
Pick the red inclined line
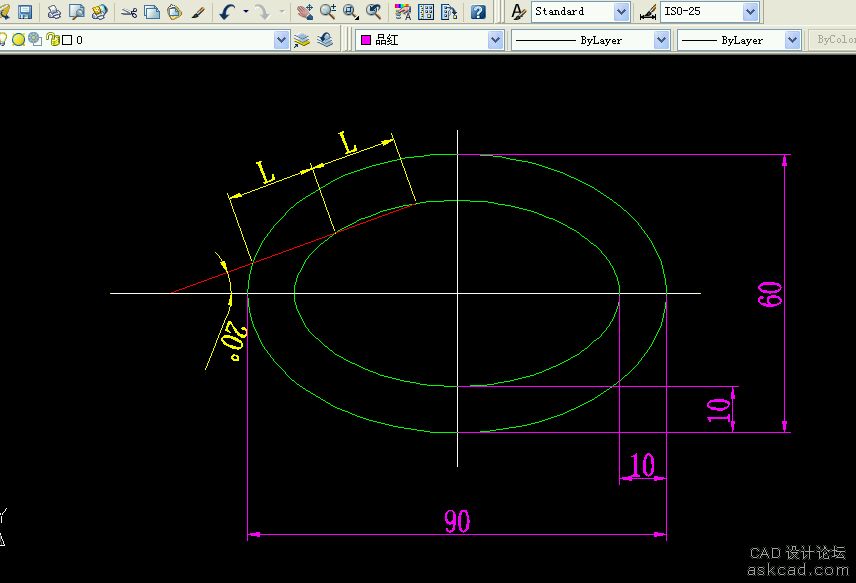[x=292, y=248]
